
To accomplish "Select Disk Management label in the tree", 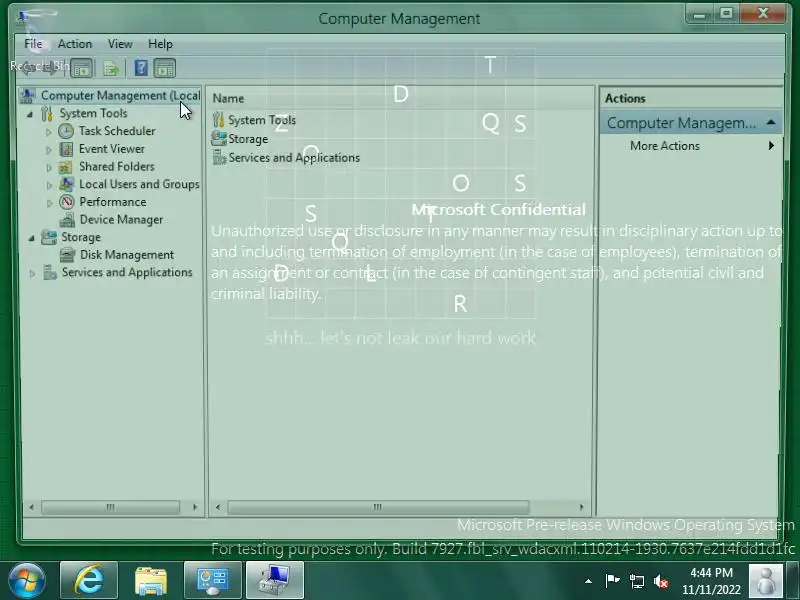I will [127, 255].
